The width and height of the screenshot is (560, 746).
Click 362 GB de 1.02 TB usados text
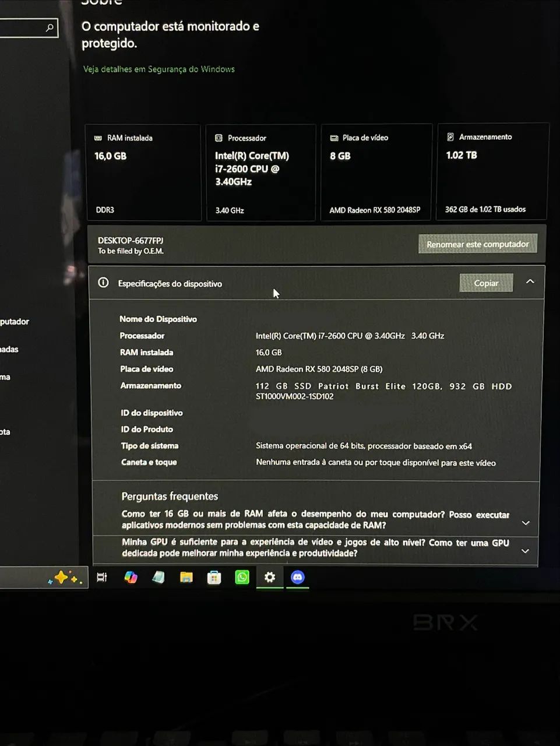[485, 209]
